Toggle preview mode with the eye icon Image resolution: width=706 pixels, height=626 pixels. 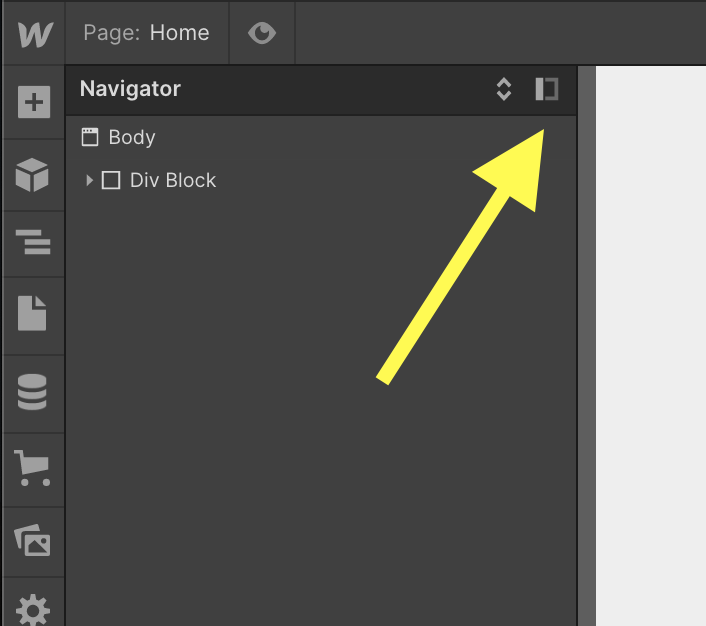pyautogui.click(x=262, y=33)
